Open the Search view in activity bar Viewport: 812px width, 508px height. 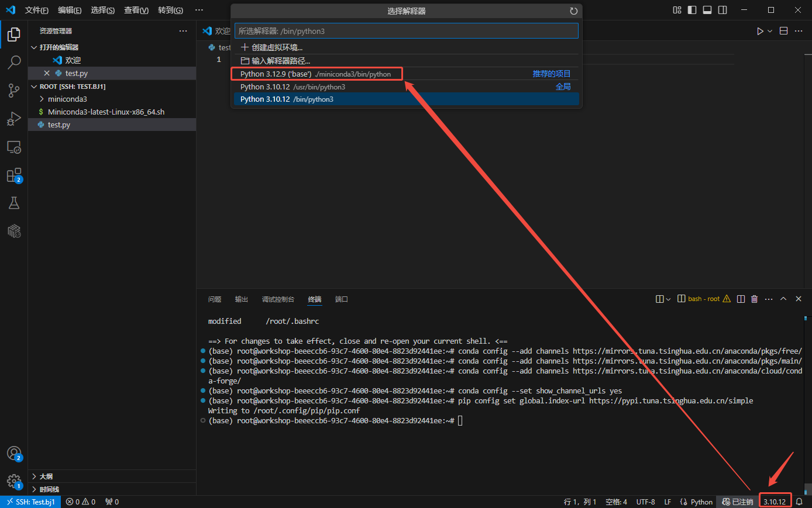pos(14,62)
